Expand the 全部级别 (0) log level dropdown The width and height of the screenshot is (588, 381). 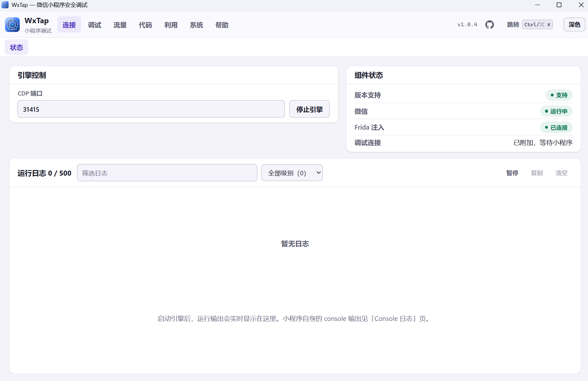(292, 173)
